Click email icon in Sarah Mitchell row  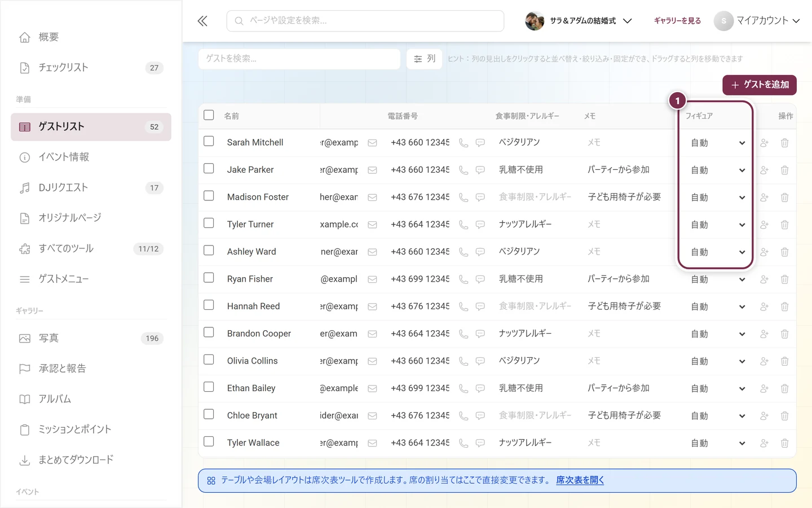pyautogui.click(x=372, y=143)
